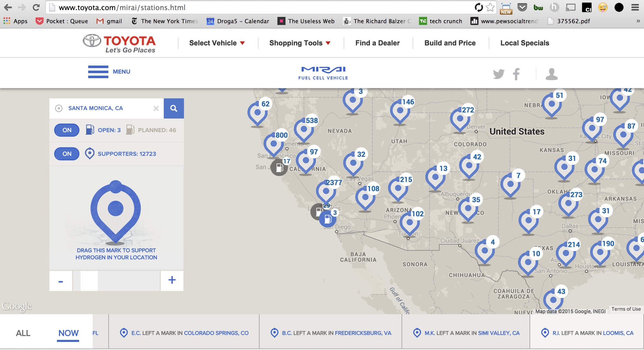Click the browser back arrow
Image resolution: width=644 pixels, height=350 pixels.
pyautogui.click(x=8, y=7)
